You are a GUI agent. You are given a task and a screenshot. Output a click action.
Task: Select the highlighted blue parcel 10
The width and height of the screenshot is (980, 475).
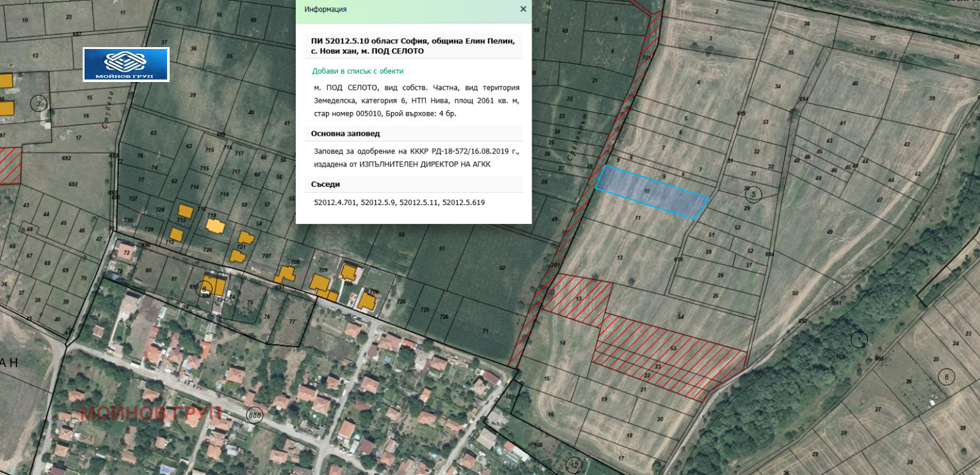pyautogui.click(x=651, y=192)
